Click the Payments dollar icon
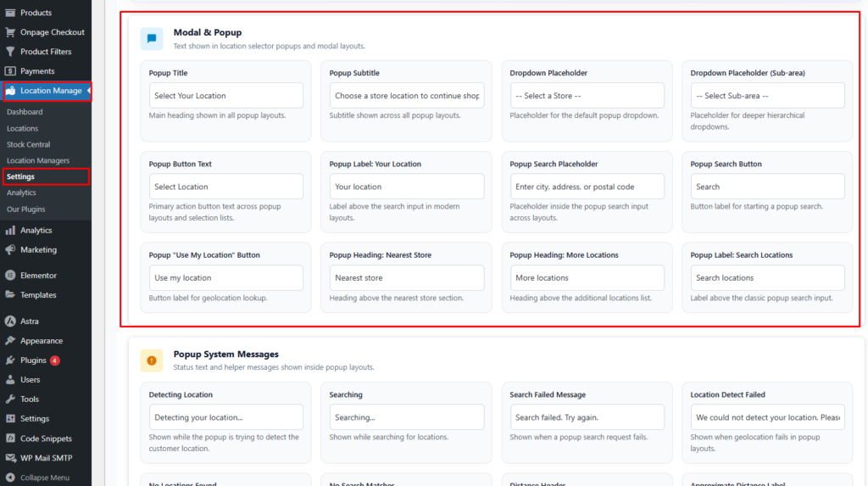Screen dimensions: 868x486 click(10, 71)
